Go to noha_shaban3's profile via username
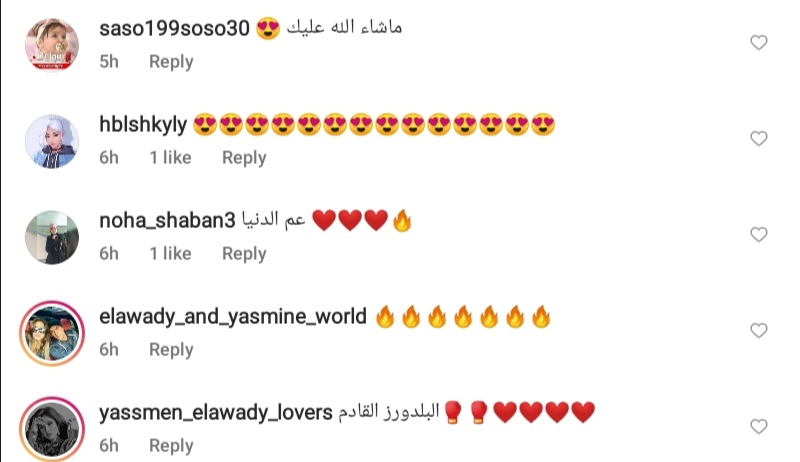 pos(167,220)
